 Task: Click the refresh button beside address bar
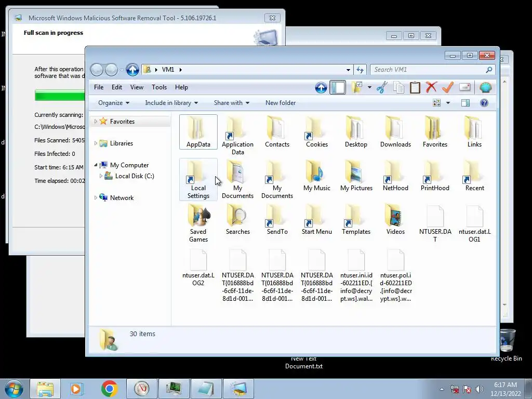[360, 70]
